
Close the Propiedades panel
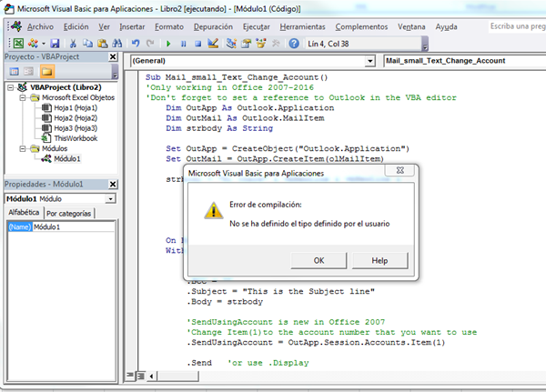pyautogui.click(x=114, y=184)
